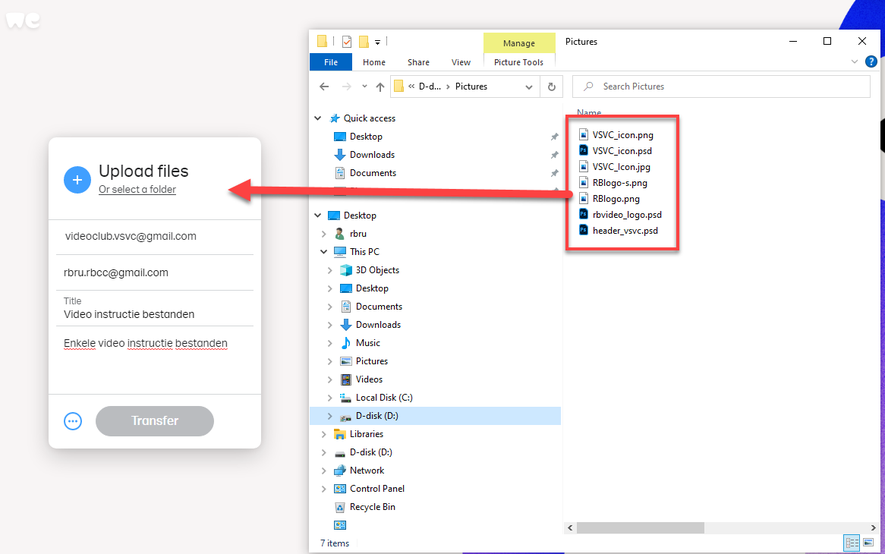Select Videos in the navigation tree
Viewport: 885px width, 554px height.
pos(369,379)
